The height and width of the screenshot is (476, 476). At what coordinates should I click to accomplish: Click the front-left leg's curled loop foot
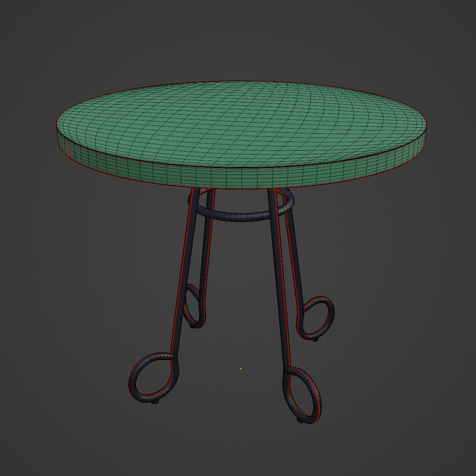tap(153, 378)
